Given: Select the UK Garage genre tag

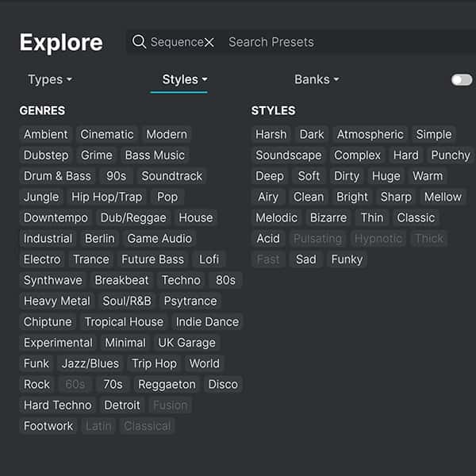Looking at the screenshot, I should coord(186,343).
